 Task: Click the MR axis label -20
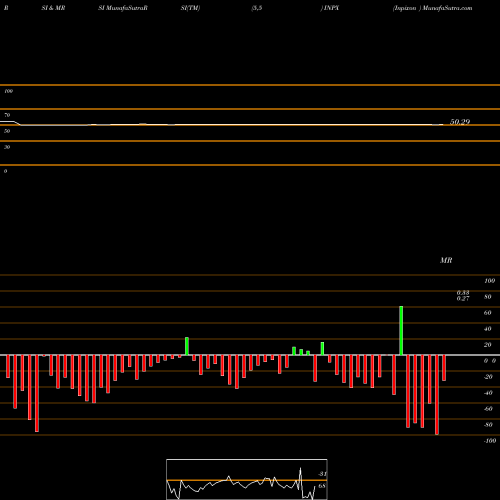tap(488, 377)
